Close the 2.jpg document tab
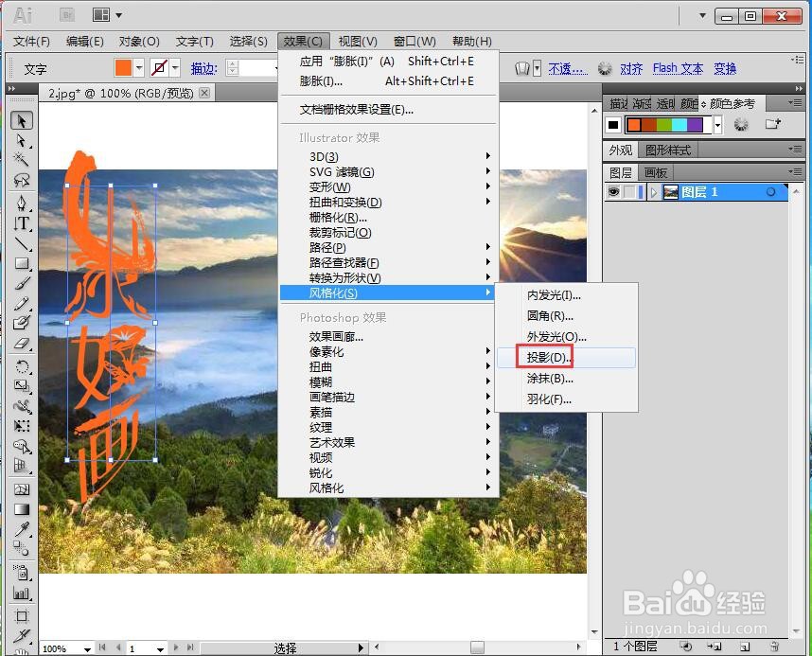The image size is (812, 656). 204,93
